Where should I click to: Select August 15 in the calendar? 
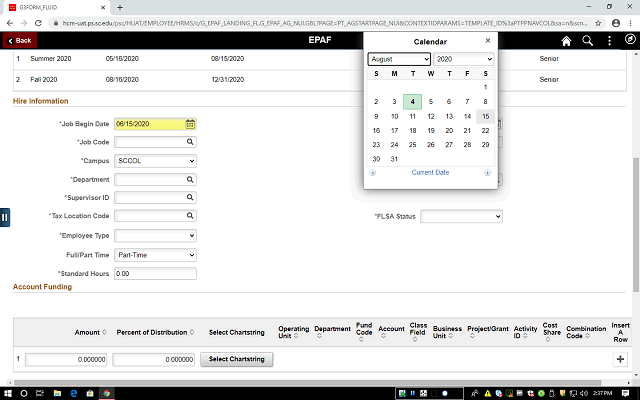click(485, 116)
